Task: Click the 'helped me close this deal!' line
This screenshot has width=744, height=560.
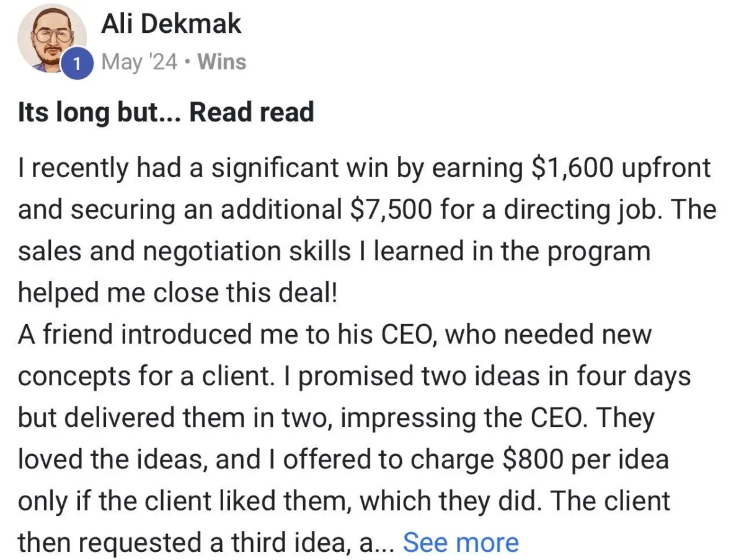Action: (x=177, y=292)
